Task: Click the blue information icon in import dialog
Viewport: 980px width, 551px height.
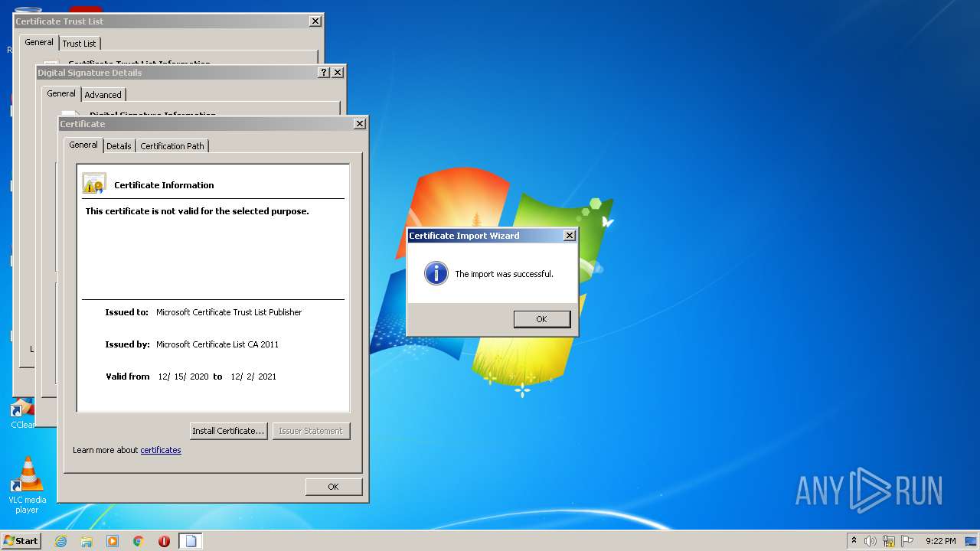Action: [x=436, y=273]
